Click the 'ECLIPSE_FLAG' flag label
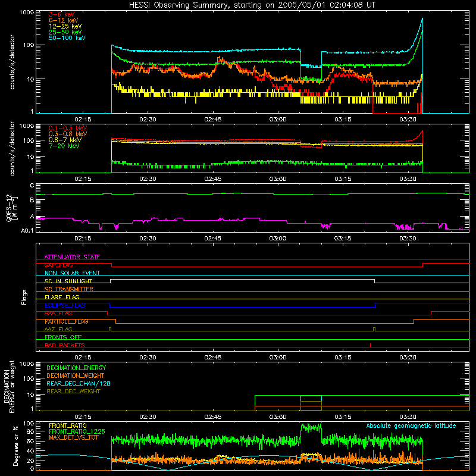Screen dimensions: 476x476 (x=65, y=305)
